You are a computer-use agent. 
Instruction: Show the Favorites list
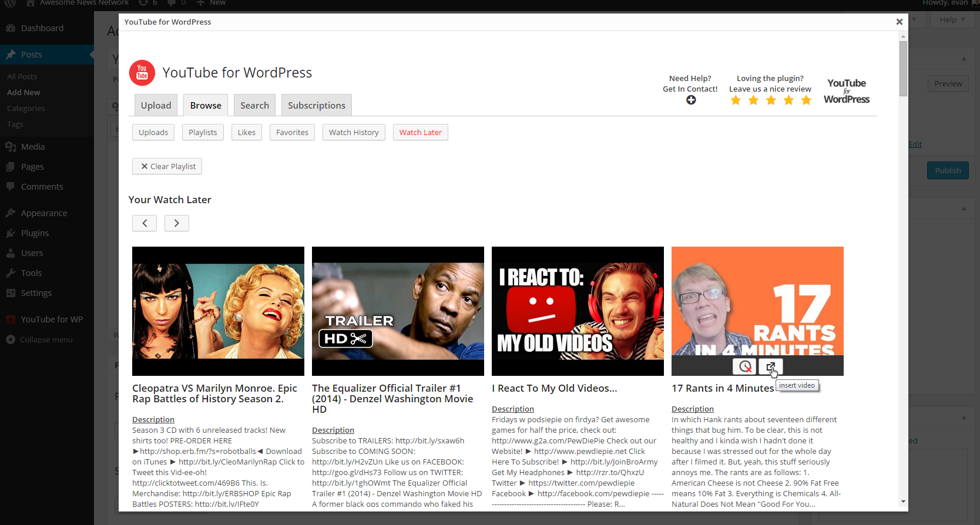pyautogui.click(x=292, y=132)
